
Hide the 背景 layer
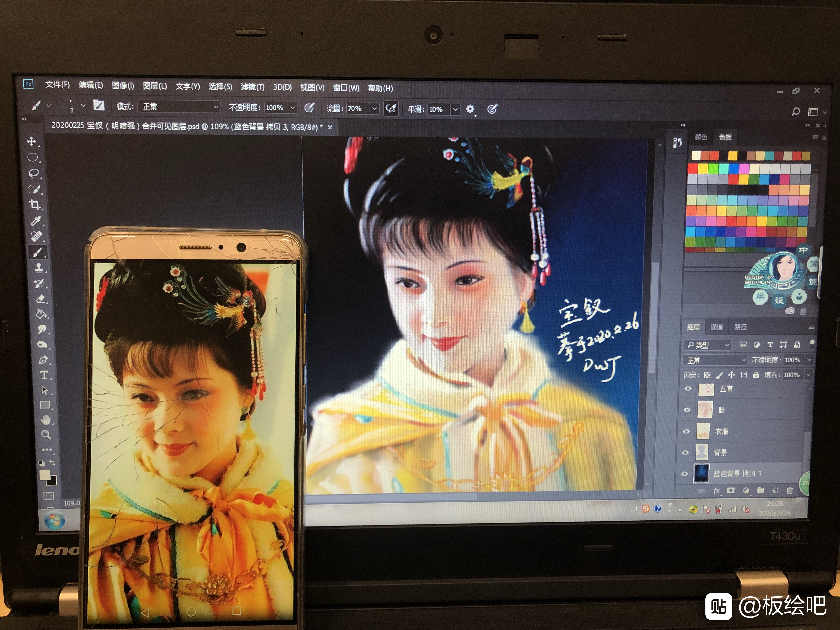(685, 452)
